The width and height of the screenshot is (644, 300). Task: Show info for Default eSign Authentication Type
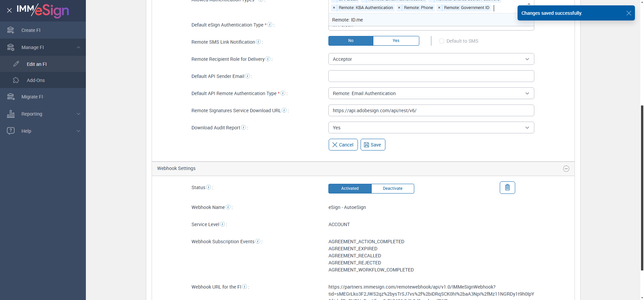coord(270,25)
